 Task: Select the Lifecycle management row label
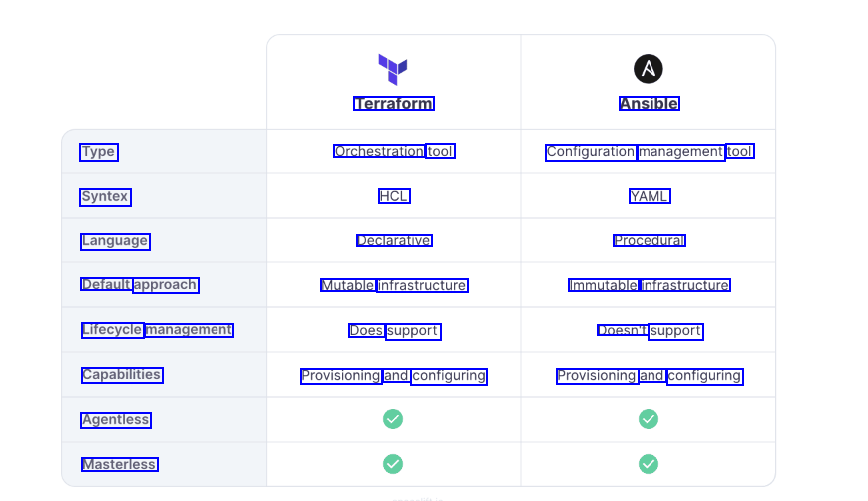(157, 330)
